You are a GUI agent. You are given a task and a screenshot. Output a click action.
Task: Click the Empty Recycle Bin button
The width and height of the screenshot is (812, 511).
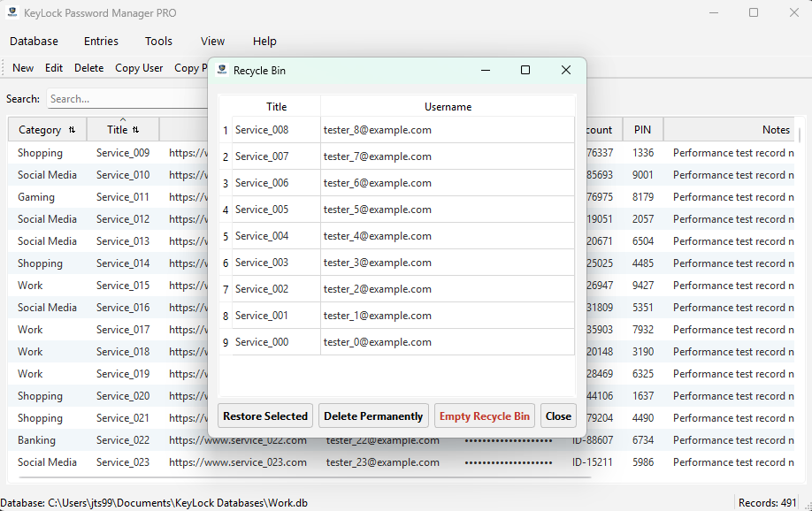[x=484, y=416]
